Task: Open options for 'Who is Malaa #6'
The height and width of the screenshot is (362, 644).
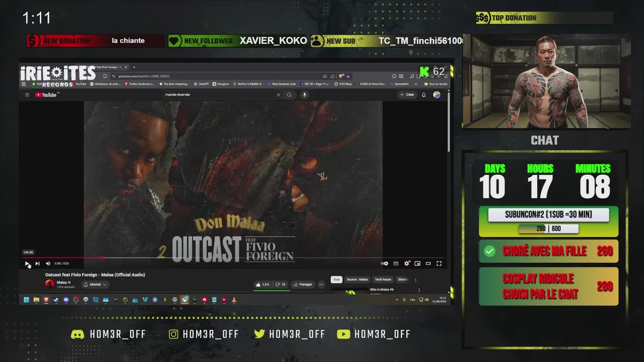Action: [x=419, y=290]
